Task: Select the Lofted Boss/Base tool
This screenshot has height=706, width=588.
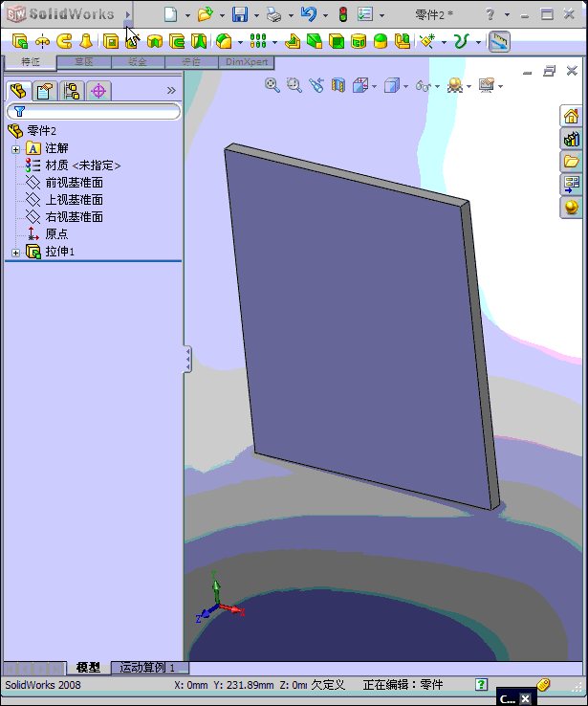Action: pyautogui.click(x=86, y=41)
